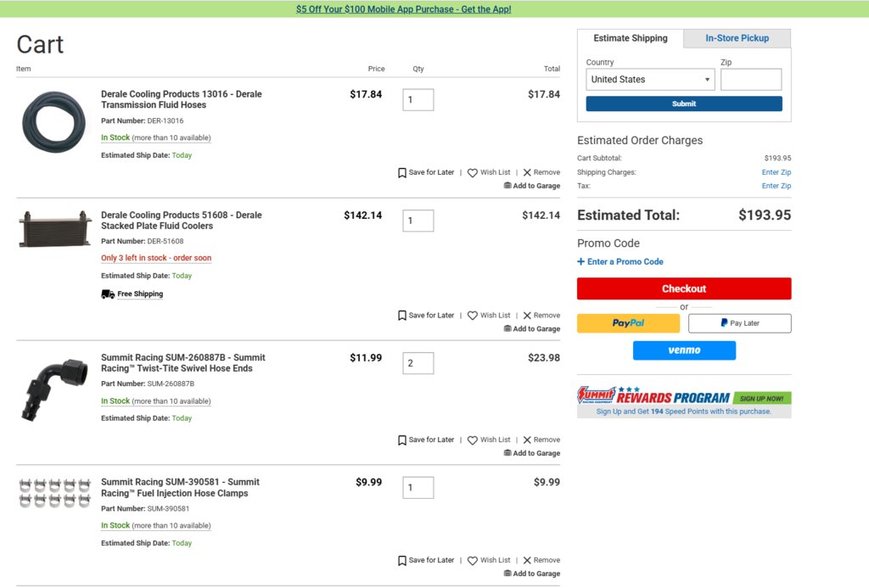Switch to the Estimate Shipping tab

631,38
